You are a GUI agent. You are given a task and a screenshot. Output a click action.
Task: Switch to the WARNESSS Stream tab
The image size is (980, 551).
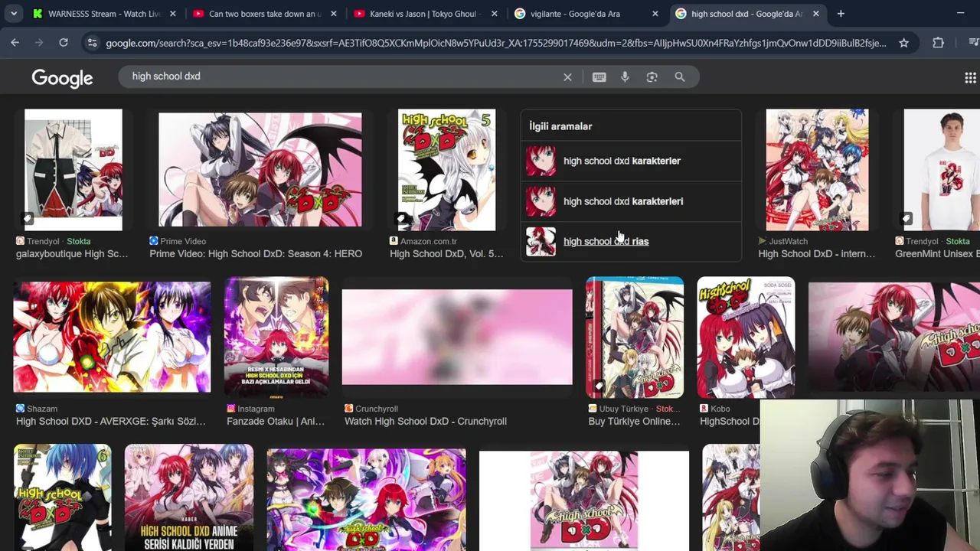(x=103, y=14)
